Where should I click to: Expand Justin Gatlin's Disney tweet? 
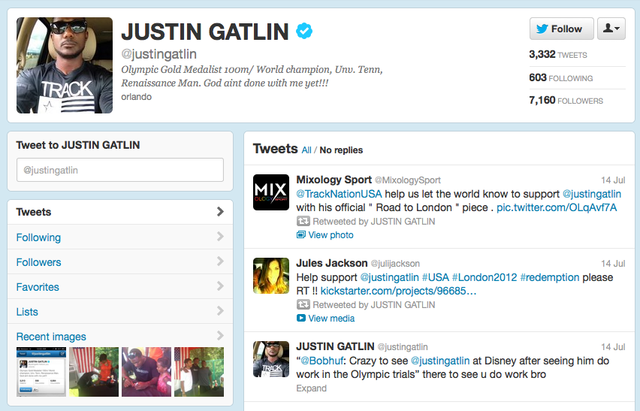click(x=311, y=388)
